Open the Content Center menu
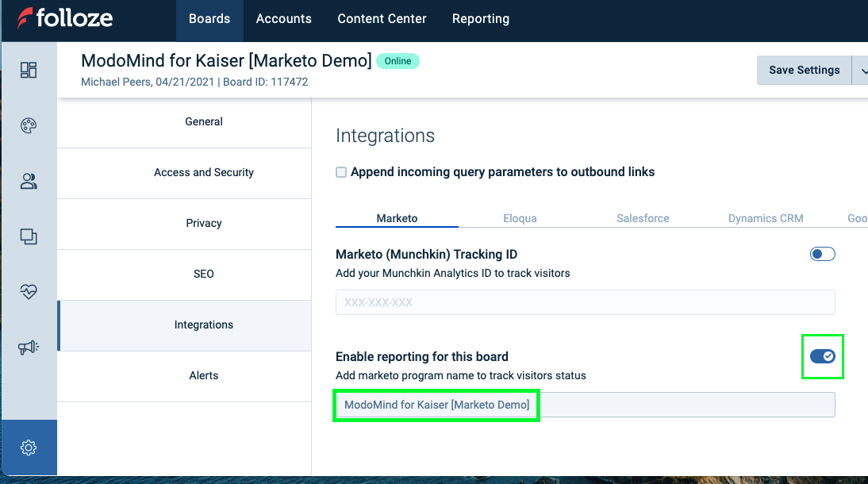This screenshot has width=868, height=484. (382, 19)
